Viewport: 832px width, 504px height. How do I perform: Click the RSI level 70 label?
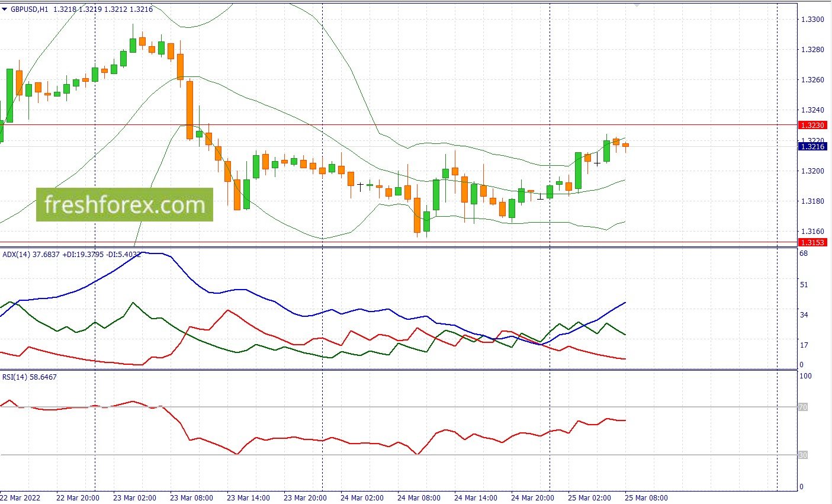(803, 407)
